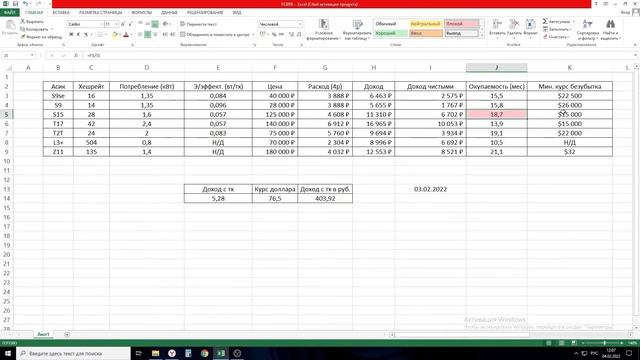Apply Плохой red cell style
This screenshot has width=640, height=360.
[461, 24]
